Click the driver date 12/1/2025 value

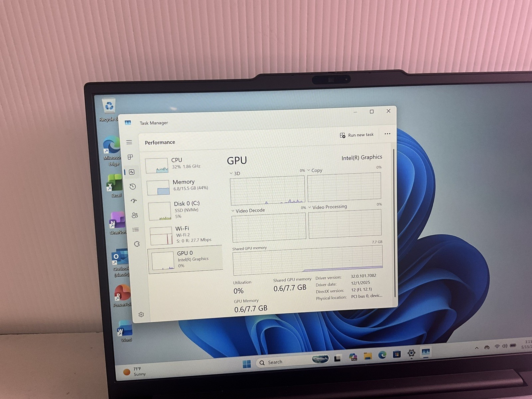pos(360,283)
